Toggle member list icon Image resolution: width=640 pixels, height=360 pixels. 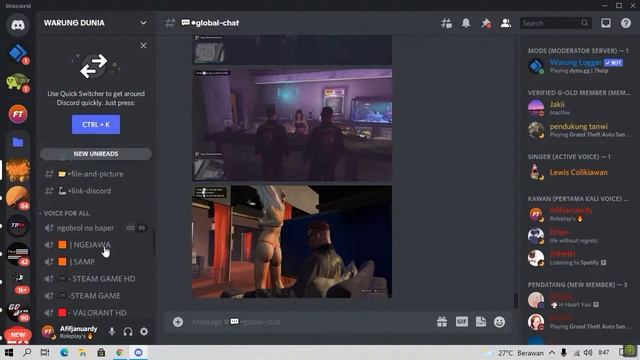point(506,23)
